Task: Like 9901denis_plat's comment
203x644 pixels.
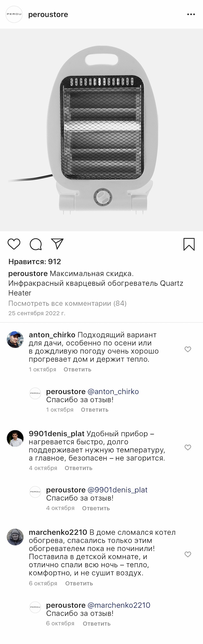Action: (x=188, y=447)
